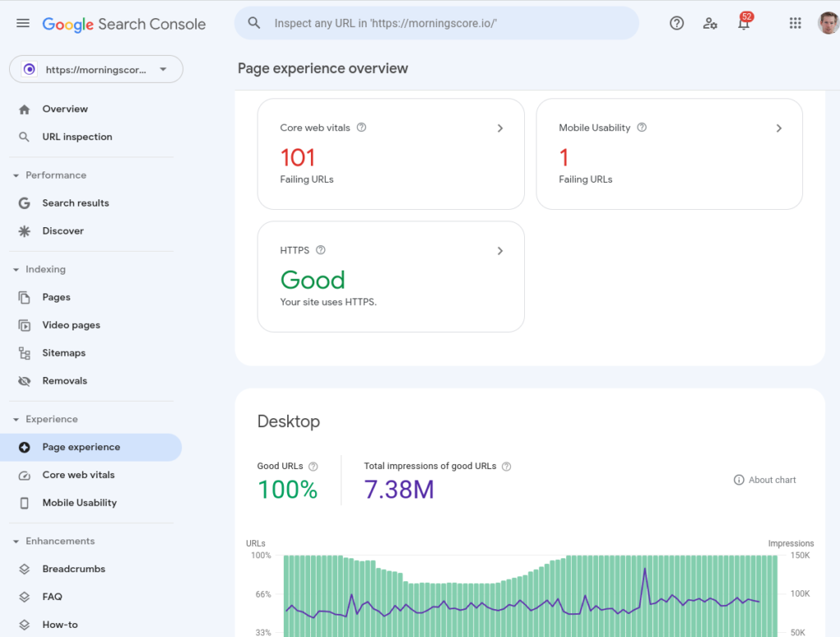This screenshot has height=637, width=840.
Task: Open the user management icon
Action: (710, 23)
